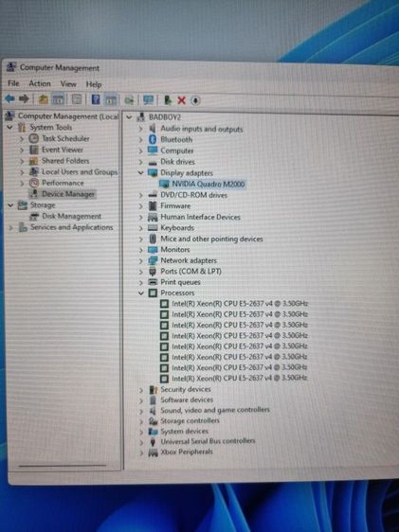Click the Firmware chip icon
The image size is (399, 532).
coord(153,205)
